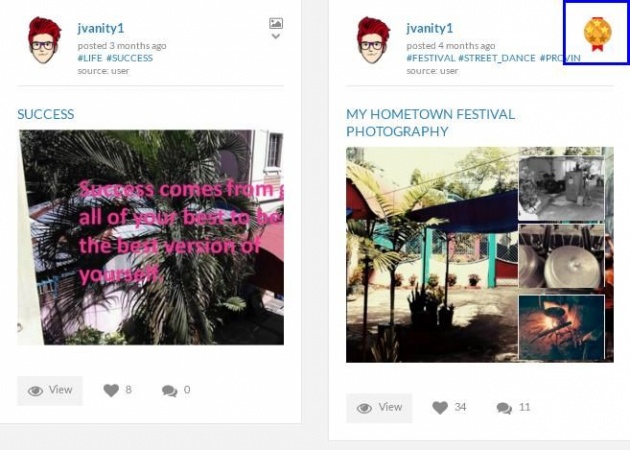Image resolution: width=630 pixels, height=450 pixels.
Task: Open jvanity1 username link on right post
Action: (430, 28)
